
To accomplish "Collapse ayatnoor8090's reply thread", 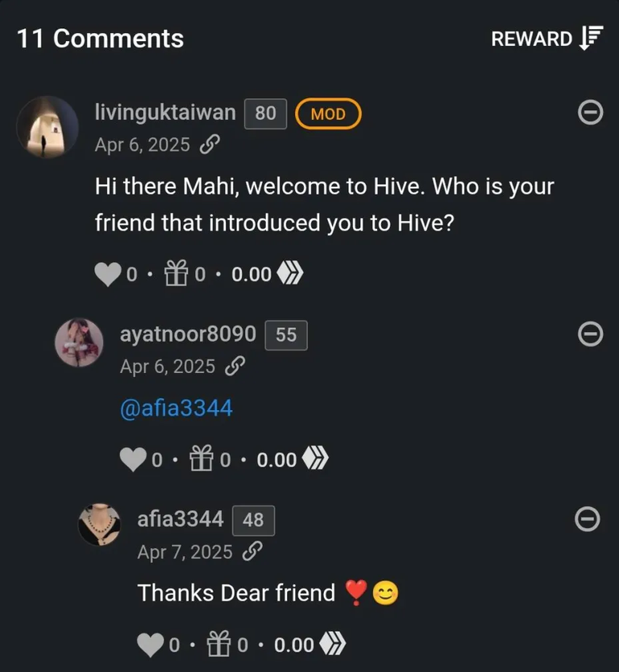I will click(x=590, y=334).
